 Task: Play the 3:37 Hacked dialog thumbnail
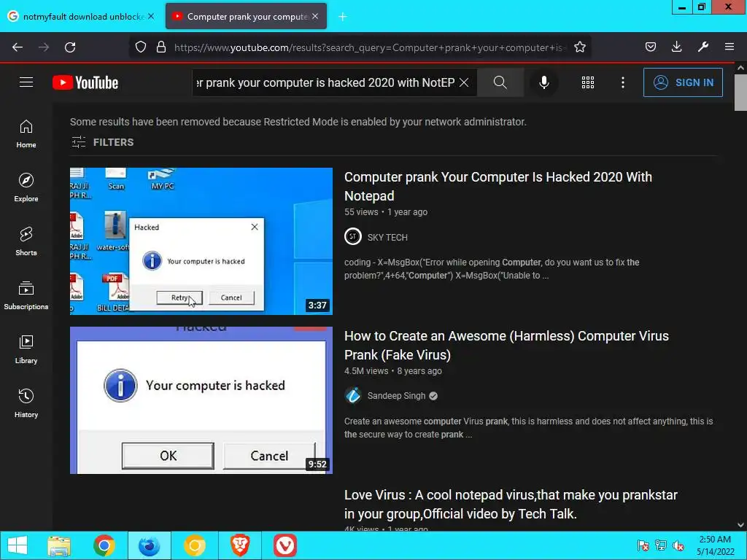(201, 241)
